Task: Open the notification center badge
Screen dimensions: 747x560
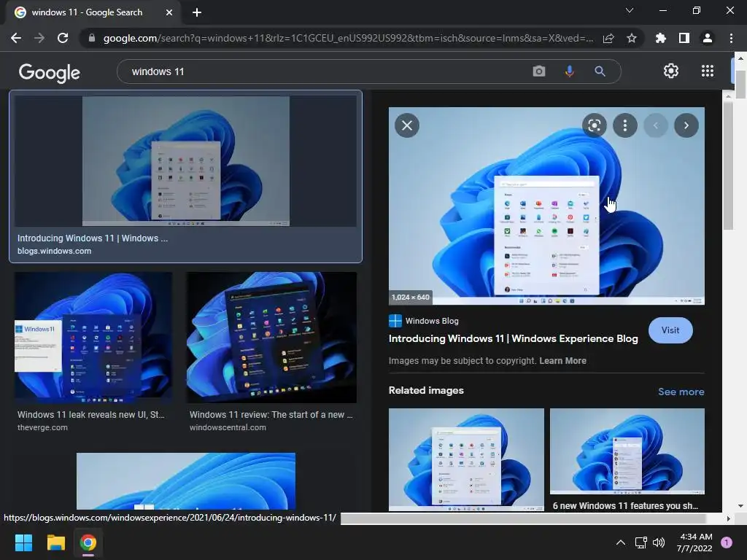Action: (x=727, y=542)
